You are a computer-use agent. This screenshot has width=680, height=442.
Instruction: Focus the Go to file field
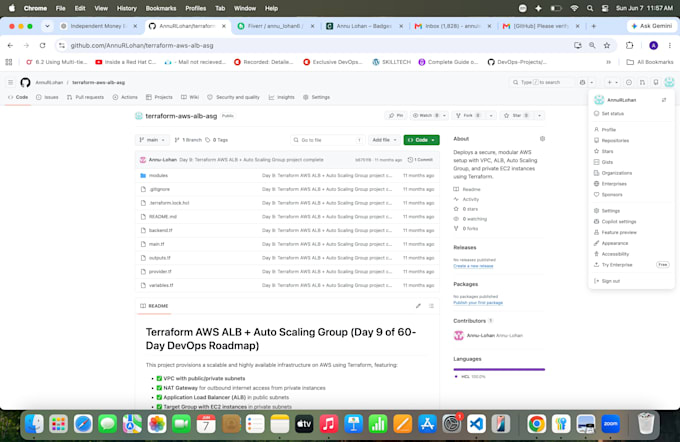(327, 140)
